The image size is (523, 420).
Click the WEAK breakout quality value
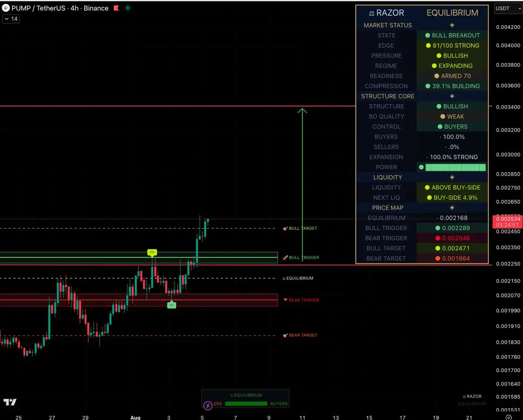point(452,116)
